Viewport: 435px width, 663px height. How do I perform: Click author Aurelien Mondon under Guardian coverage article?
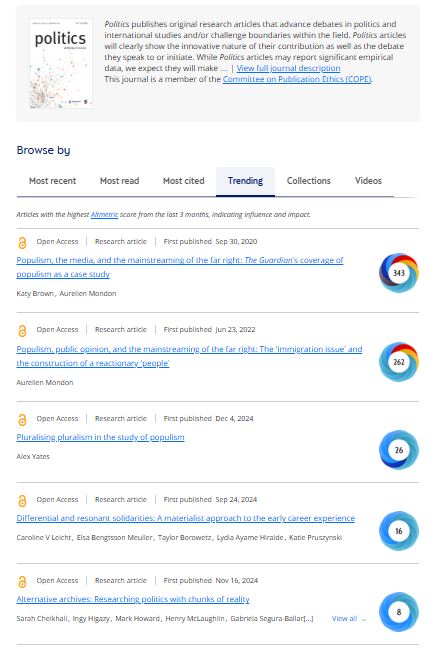pyautogui.click(x=88, y=293)
